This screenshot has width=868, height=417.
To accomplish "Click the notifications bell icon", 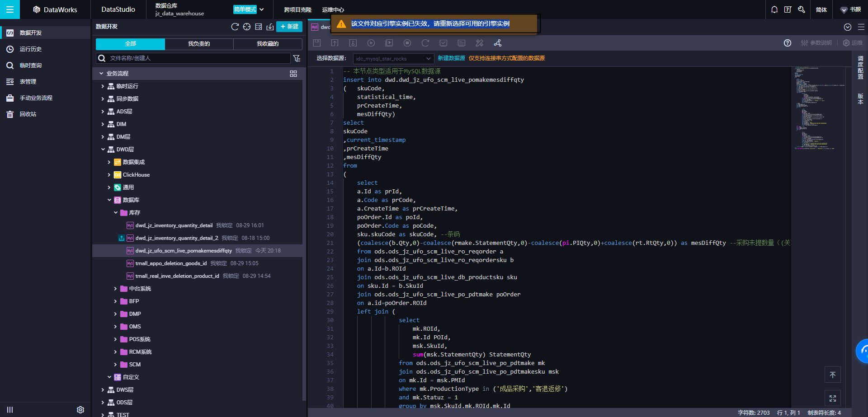I will [774, 9].
